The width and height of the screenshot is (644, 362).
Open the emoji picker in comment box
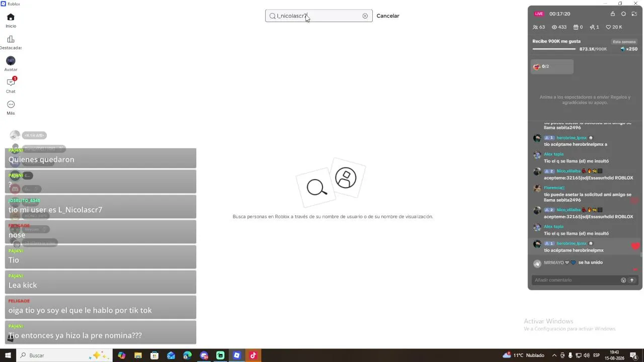623,280
